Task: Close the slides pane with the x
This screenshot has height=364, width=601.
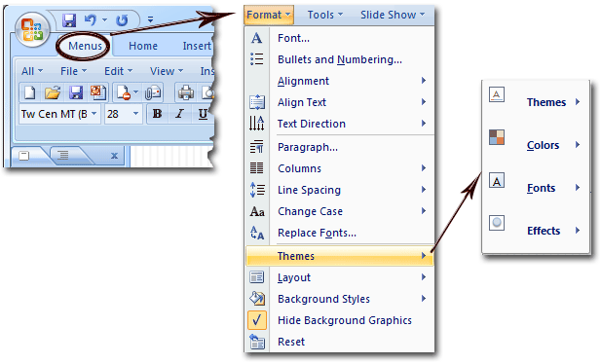Action: point(114,156)
